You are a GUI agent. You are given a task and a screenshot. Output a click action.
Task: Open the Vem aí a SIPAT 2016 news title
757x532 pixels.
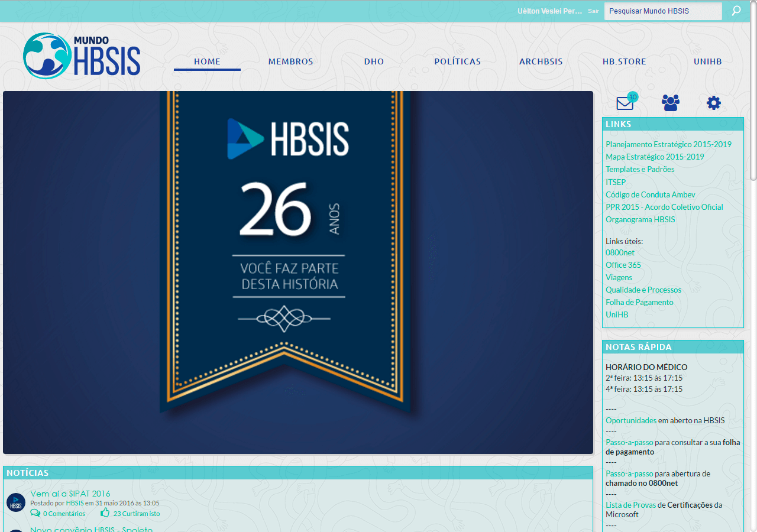coord(70,494)
